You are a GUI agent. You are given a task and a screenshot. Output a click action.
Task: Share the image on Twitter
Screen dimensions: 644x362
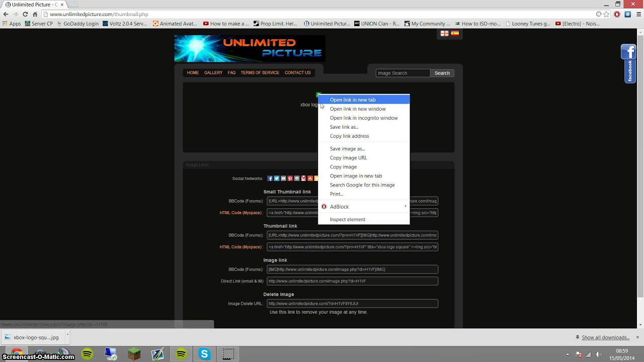[x=276, y=178]
